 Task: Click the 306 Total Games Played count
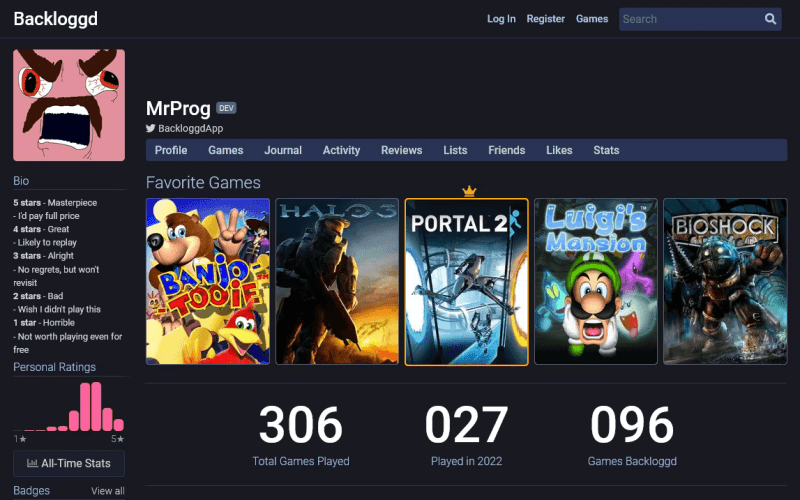tap(301, 425)
